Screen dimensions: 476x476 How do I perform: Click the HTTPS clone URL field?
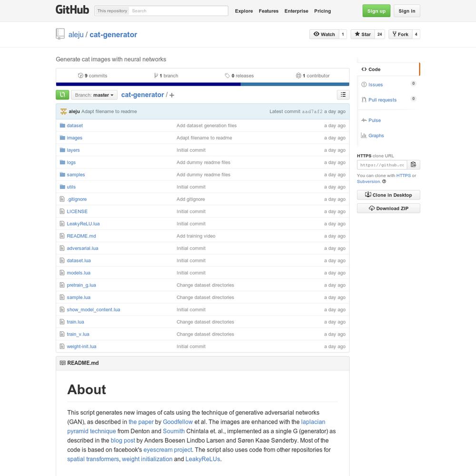pos(382,165)
